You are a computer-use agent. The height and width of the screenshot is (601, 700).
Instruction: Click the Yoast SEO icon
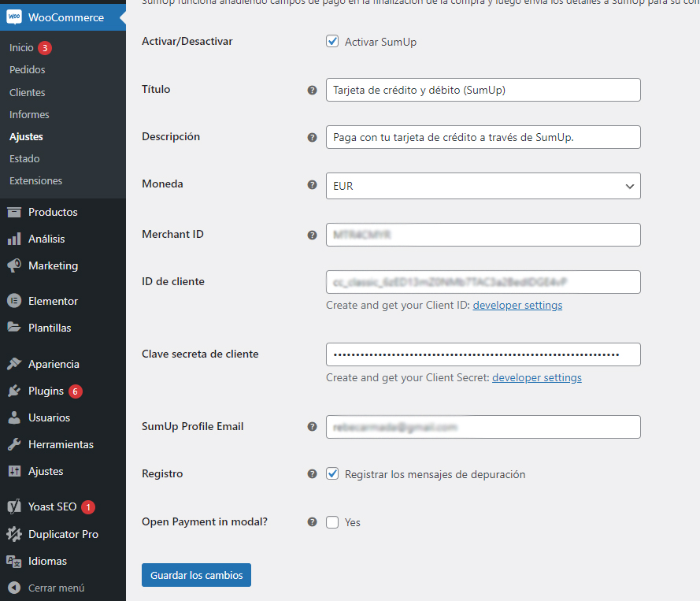[x=14, y=507]
